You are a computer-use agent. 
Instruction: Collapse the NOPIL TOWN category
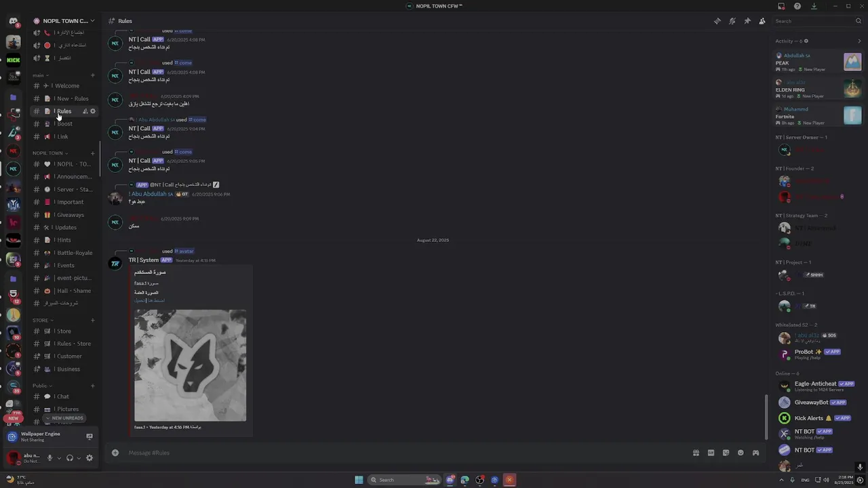(50, 153)
